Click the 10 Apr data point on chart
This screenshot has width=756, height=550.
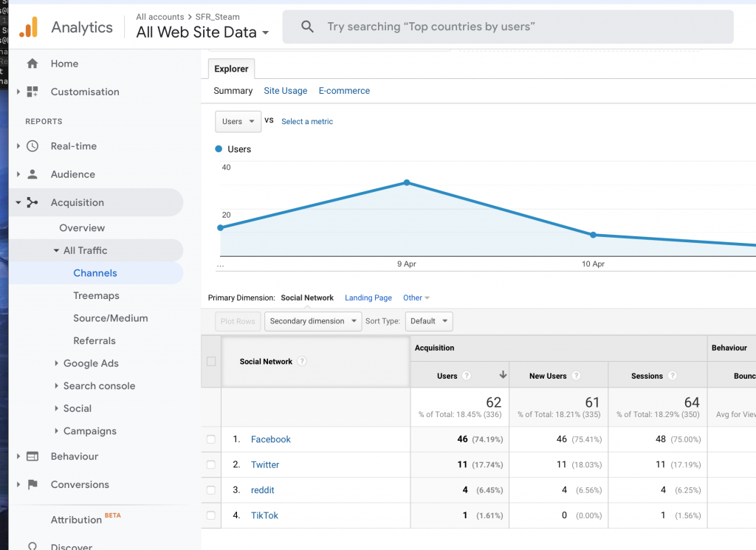(x=593, y=235)
